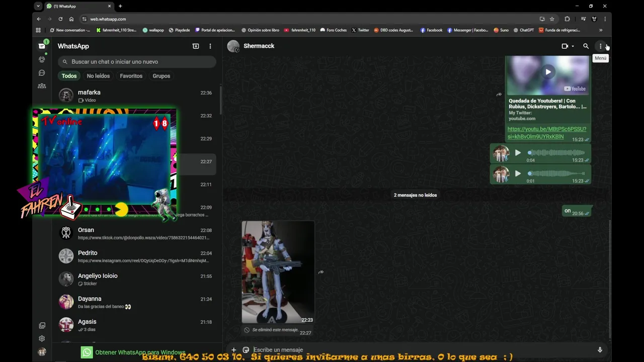Open the Dayanna chat
The height and width of the screenshot is (362, 644).
coord(136,302)
